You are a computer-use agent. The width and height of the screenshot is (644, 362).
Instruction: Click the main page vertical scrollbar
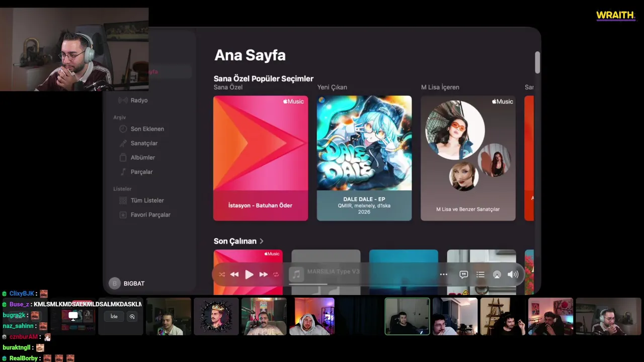(x=537, y=62)
